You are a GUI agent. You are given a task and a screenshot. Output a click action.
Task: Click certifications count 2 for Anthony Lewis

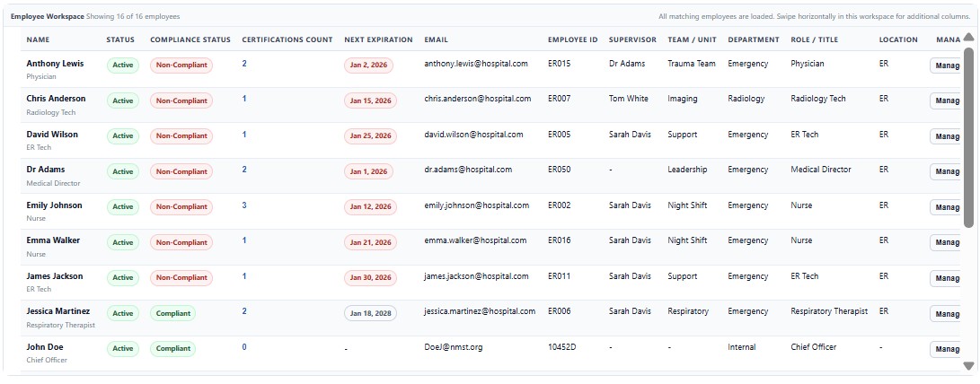click(244, 63)
